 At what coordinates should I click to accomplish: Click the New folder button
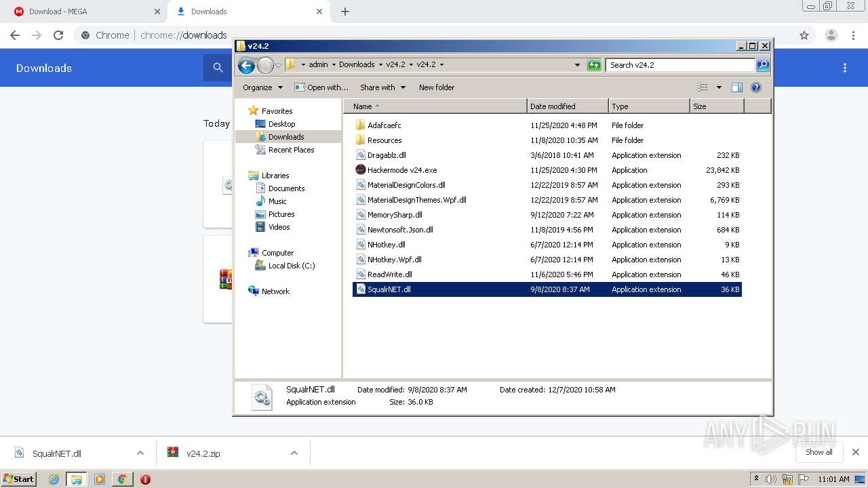point(437,87)
